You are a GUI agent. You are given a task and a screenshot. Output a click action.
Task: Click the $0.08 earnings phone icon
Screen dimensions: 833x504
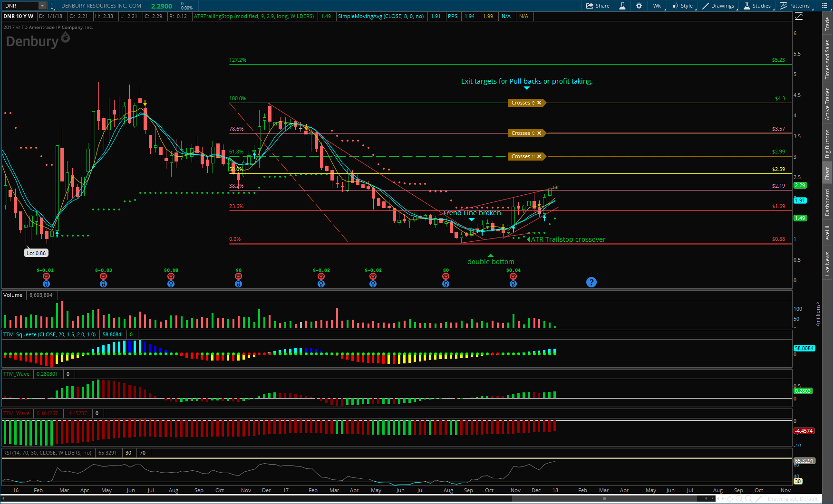(x=171, y=276)
